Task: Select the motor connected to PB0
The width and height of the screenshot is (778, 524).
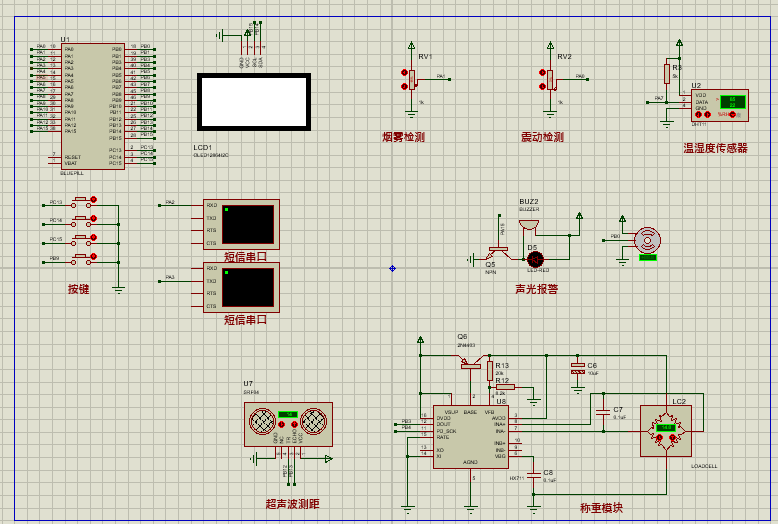Action: click(x=648, y=241)
